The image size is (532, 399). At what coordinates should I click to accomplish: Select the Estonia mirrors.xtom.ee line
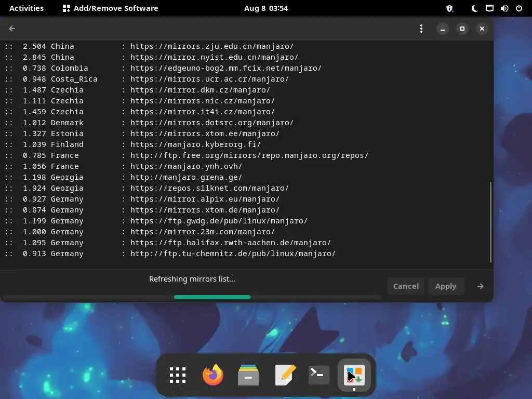pos(142,134)
